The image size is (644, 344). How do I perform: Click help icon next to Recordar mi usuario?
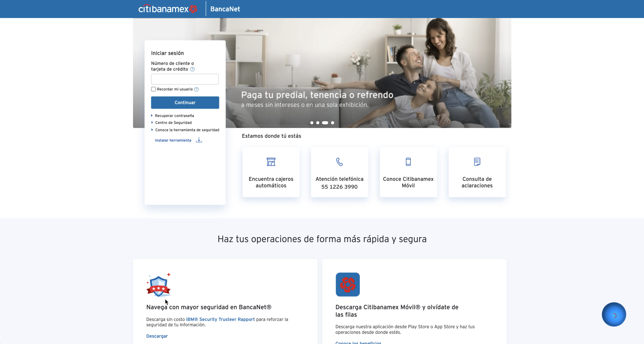[196, 89]
